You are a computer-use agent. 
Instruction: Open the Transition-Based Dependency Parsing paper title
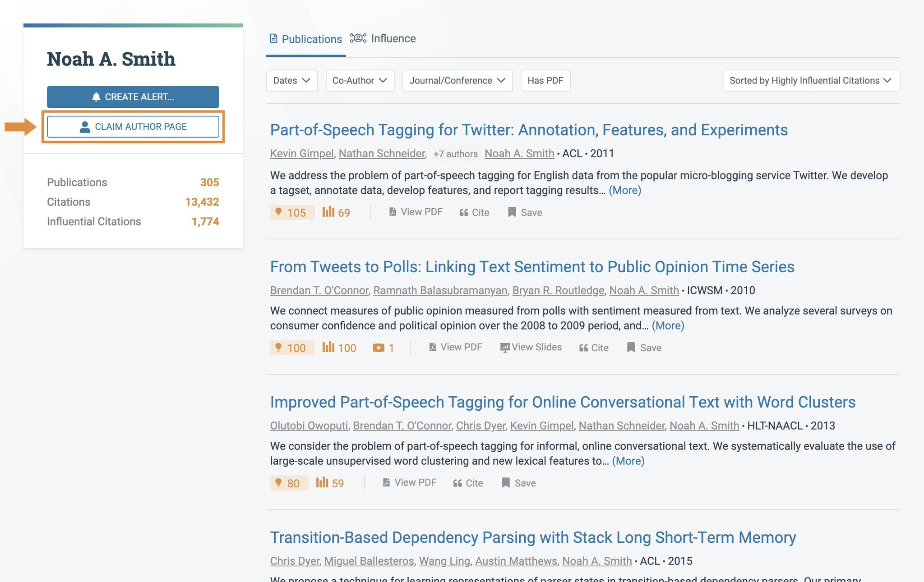point(533,537)
